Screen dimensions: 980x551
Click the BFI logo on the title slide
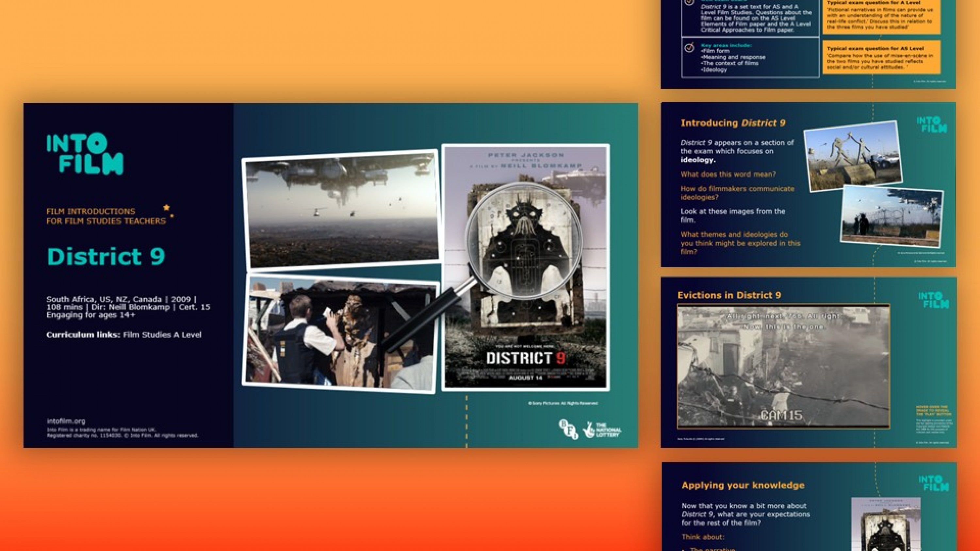pos(568,429)
